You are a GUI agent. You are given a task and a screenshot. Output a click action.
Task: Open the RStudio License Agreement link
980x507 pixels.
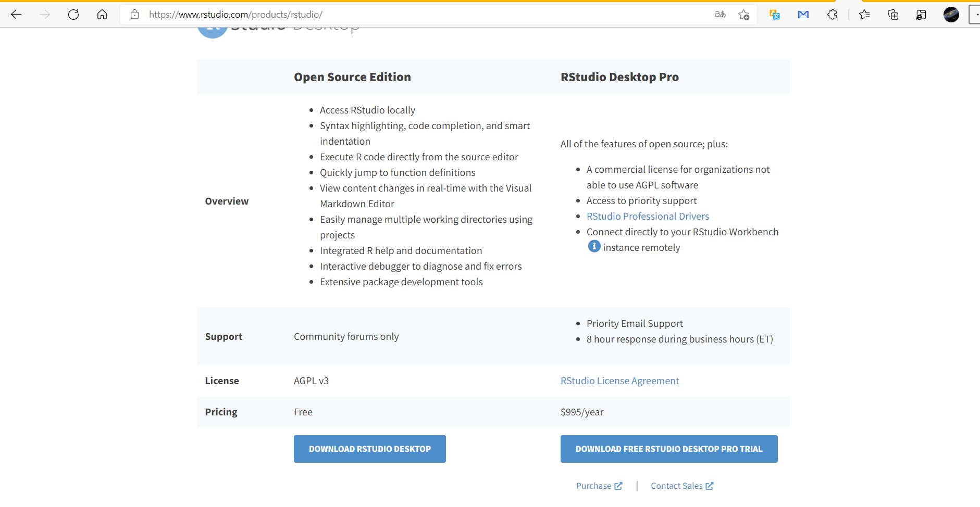(619, 381)
